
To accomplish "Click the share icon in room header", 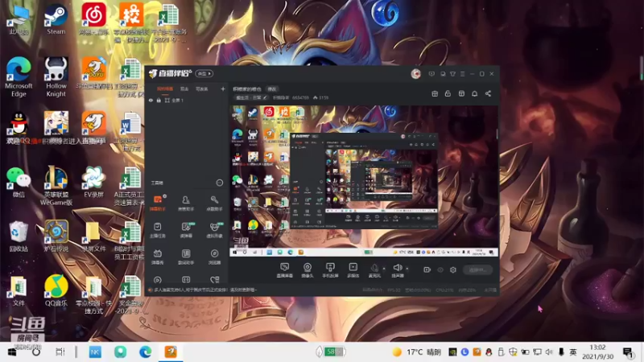I will [x=488, y=94].
